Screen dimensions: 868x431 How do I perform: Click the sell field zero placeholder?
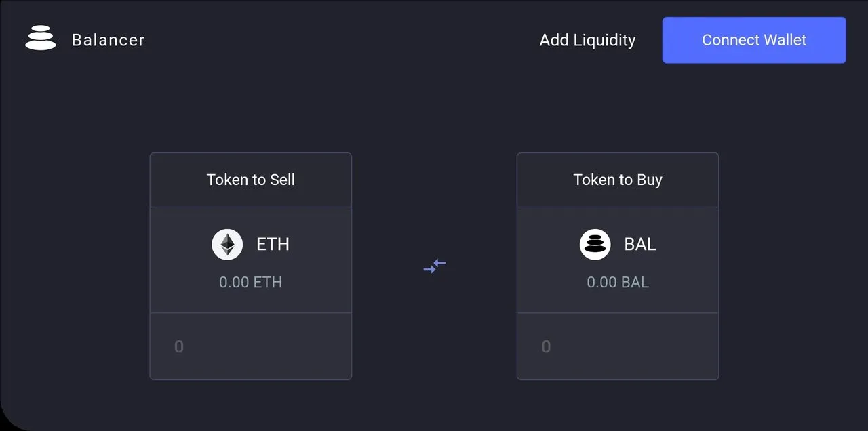[179, 347]
